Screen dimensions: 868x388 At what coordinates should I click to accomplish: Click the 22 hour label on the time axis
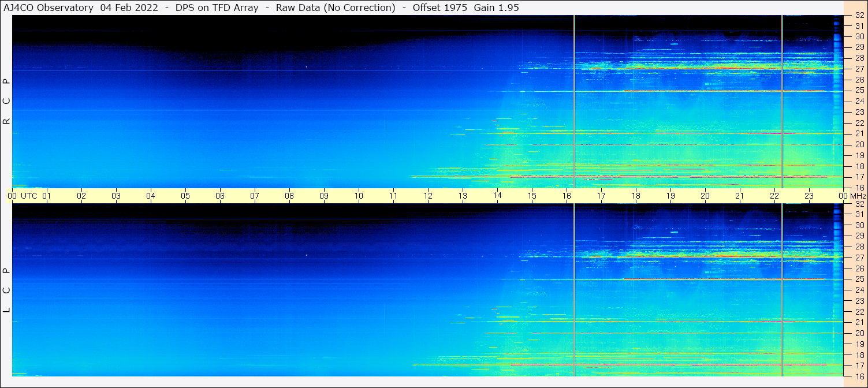point(774,196)
